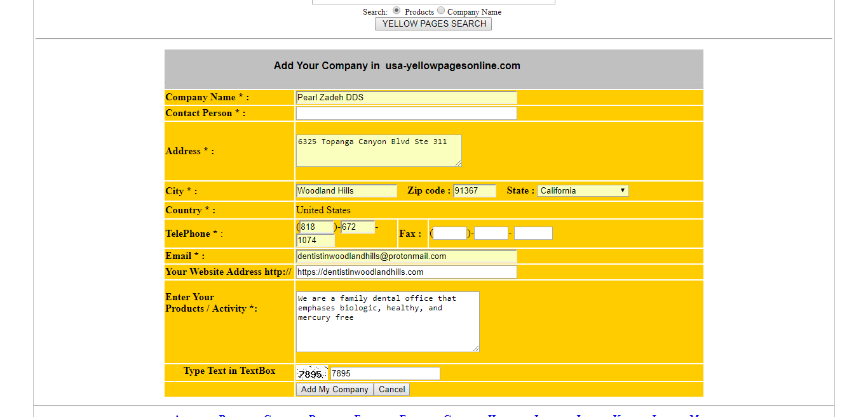This screenshot has height=417, width=868.
Task: Click the Website Address field
Action: coord(406,272)
